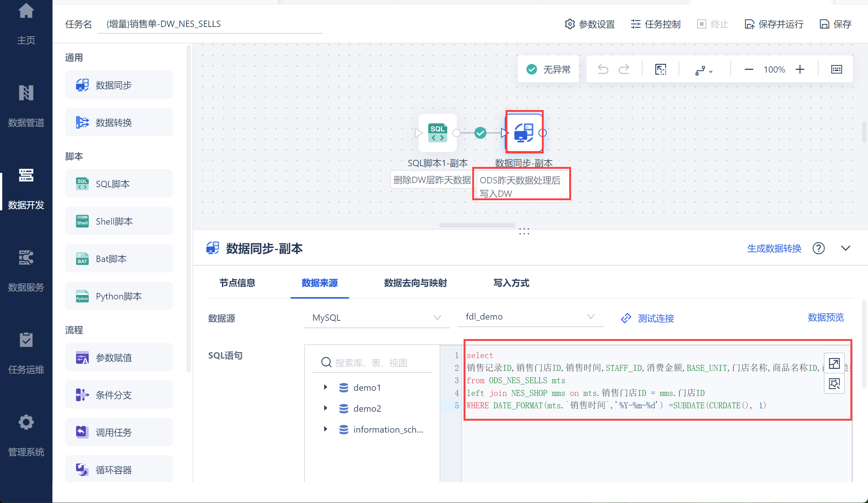Click the help question mark icon
868x503 pixels.
[x=819, y=248]
